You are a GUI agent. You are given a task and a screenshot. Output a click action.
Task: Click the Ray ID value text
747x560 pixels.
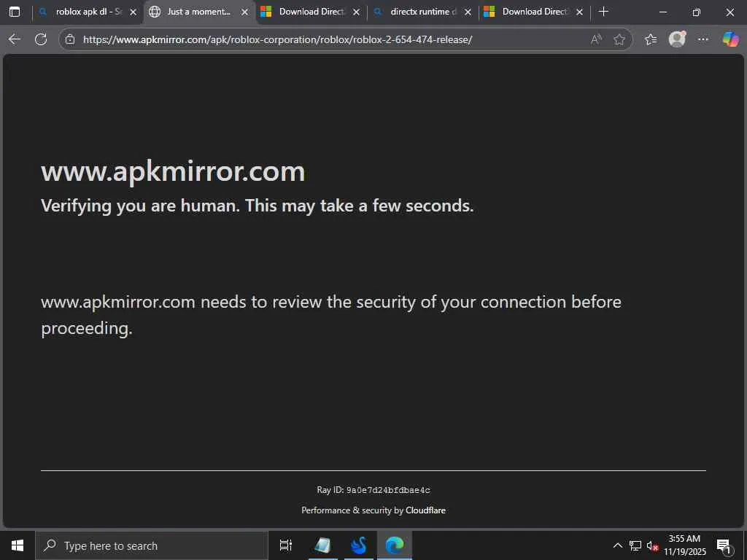pos(388,490)
